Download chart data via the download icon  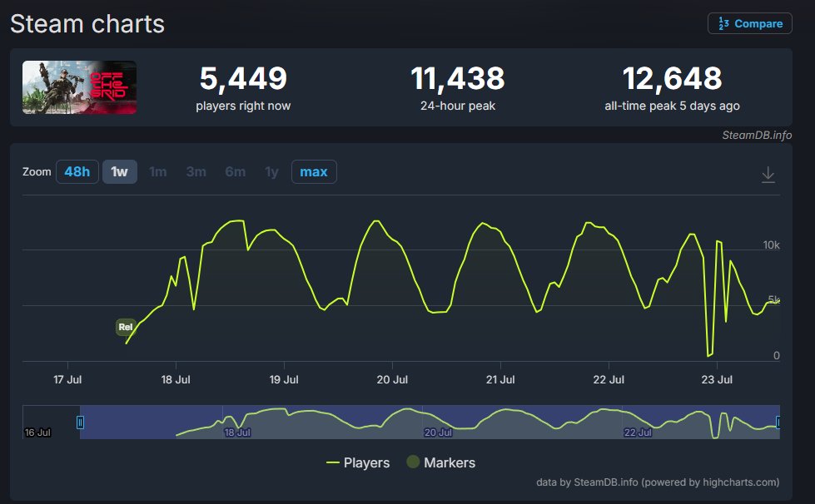[x=768, y=175]
